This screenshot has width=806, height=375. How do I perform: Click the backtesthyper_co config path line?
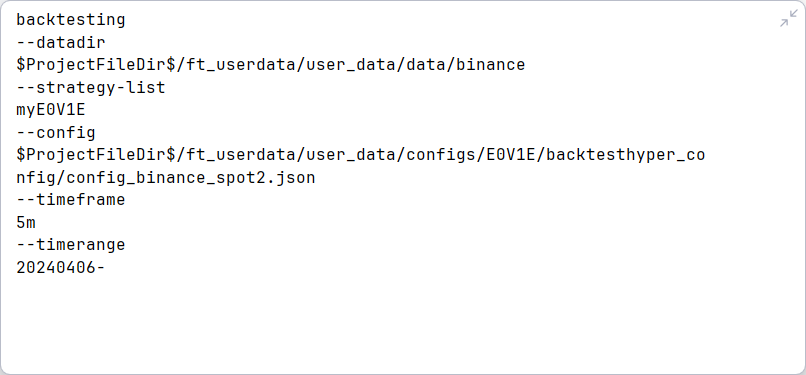click(361, 155)
